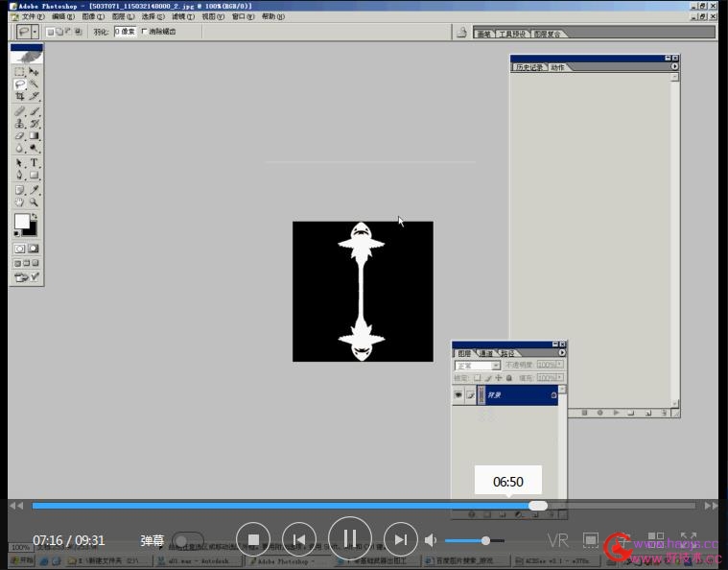Image resolution: width=728 pixels, height=570 pixels.
Task: Toggle lock position in Layers panel
Action: [x=499, y=378]
